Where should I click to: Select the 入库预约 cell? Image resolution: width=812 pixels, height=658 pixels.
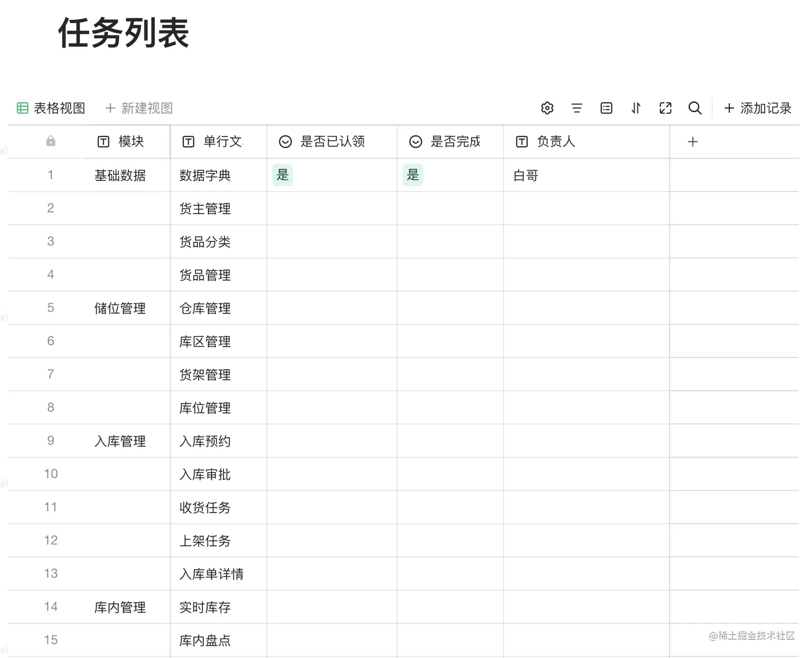(219, 441)
